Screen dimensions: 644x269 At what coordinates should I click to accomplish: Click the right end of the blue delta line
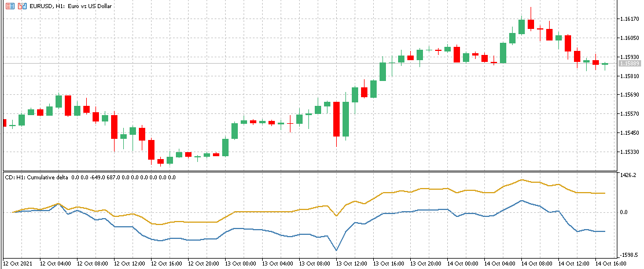[x=605, y=231]
